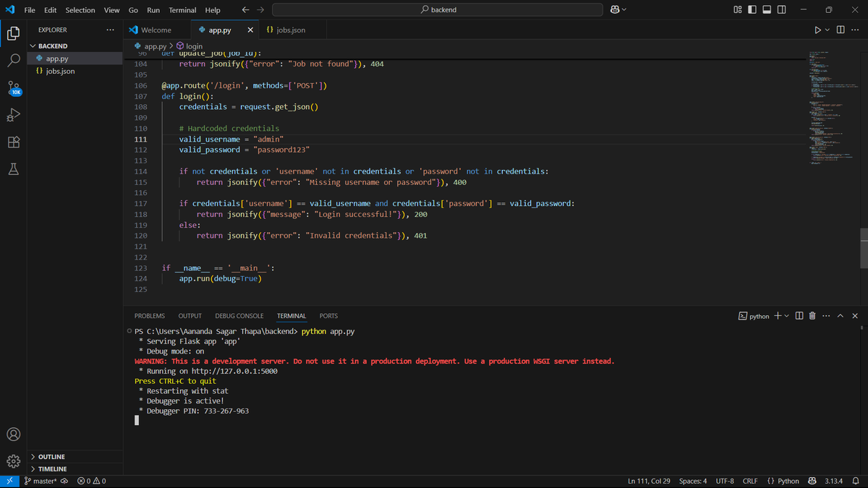The image size is (868, 488).
Task: Maximize the terminal panel size
Action: pyautogui.click(x=841, y=316)
